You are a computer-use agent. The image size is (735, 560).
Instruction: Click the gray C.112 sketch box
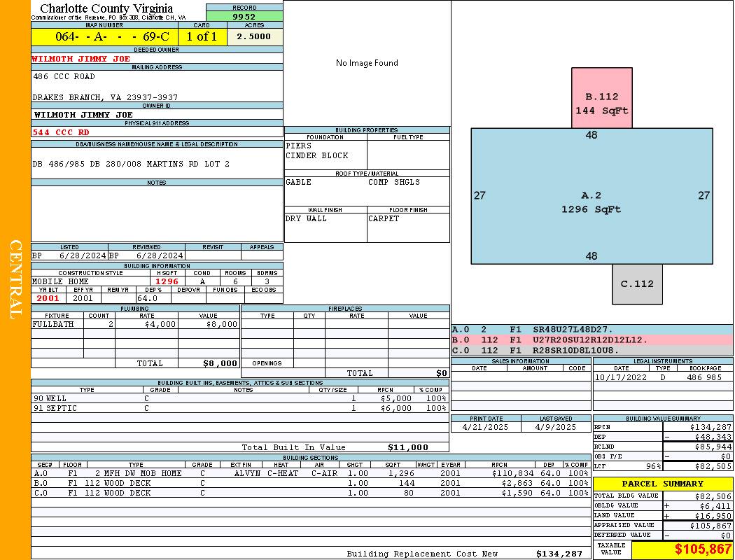point(636,283)
